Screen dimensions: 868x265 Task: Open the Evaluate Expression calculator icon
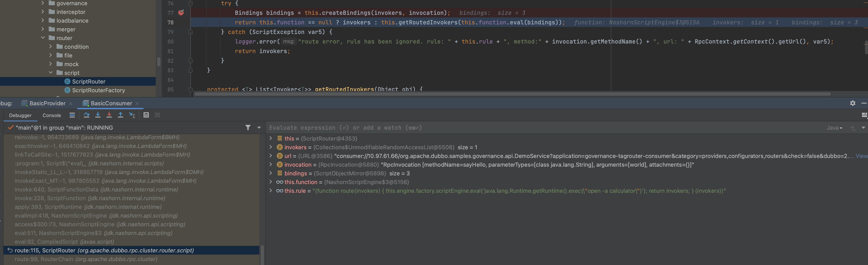(x=146, y=115)
